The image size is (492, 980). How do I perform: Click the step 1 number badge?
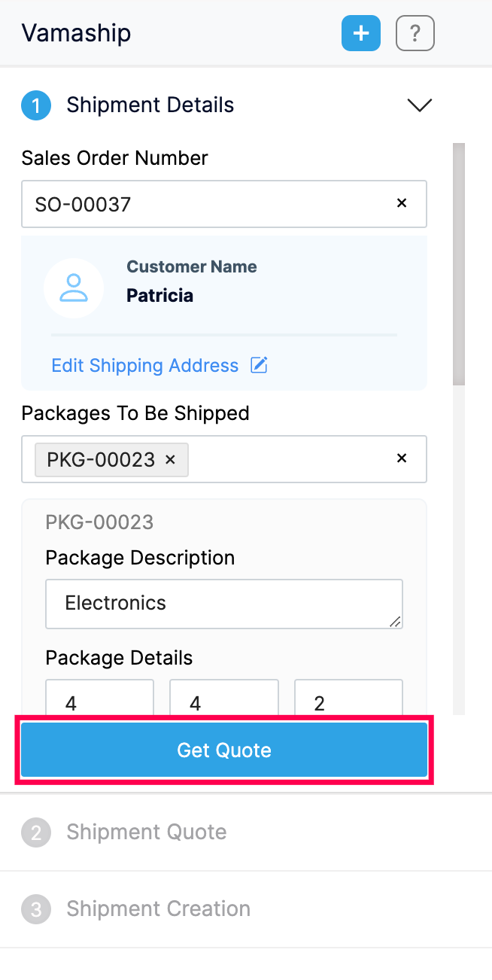(x=36, y=105)
